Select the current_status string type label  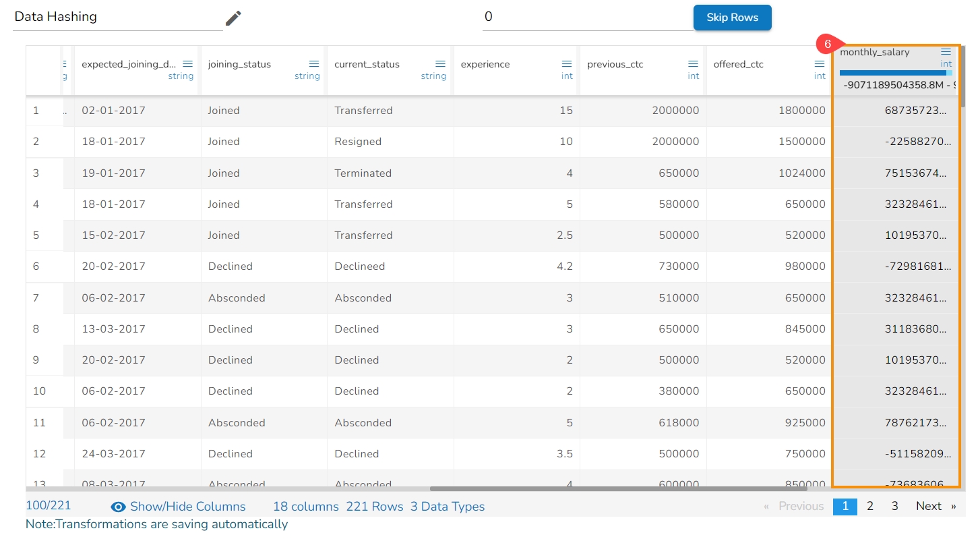pyautogui.click(x=433, y=76)
